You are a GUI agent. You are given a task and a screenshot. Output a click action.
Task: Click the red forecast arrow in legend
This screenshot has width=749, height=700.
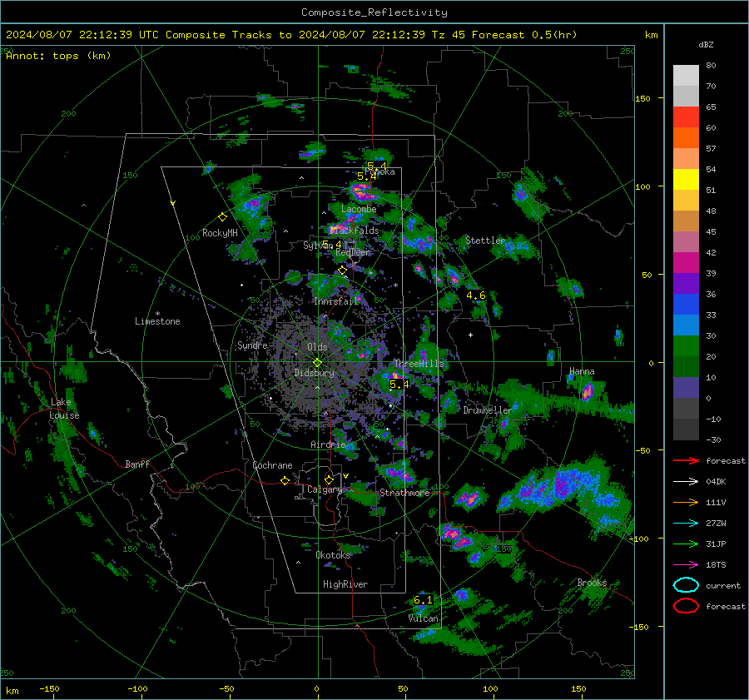click(x=686, y=460)
